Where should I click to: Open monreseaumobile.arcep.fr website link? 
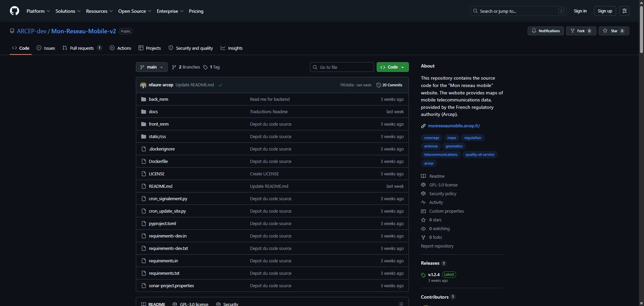point(454,126)
